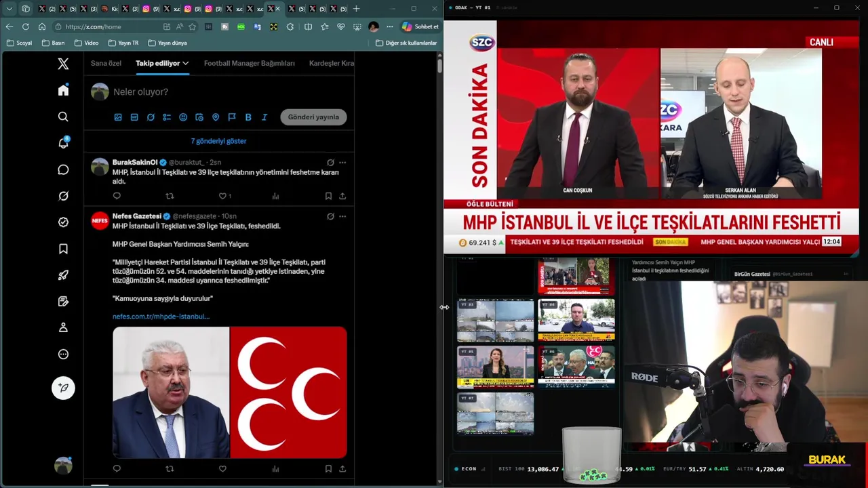The width and height of the screenshot is (868, 488).
Task: Add x.com to browser favorites star
Action: [193, 26]
